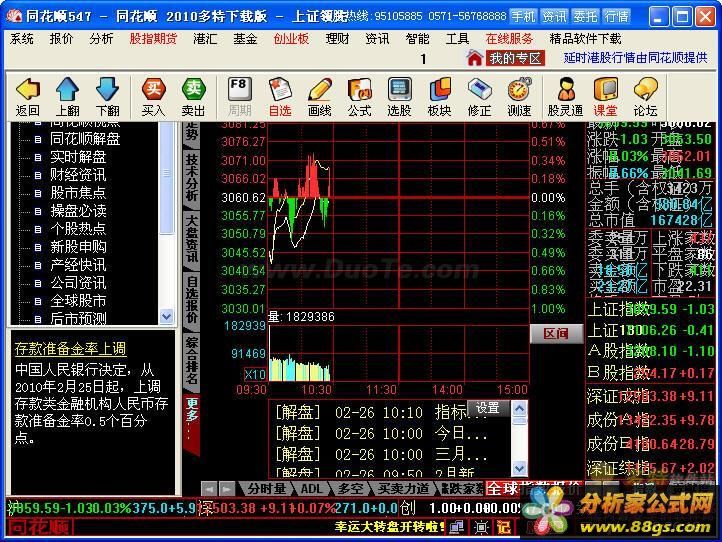Click the network computers status icon
The image size is (722, 542).
point(457,527)
